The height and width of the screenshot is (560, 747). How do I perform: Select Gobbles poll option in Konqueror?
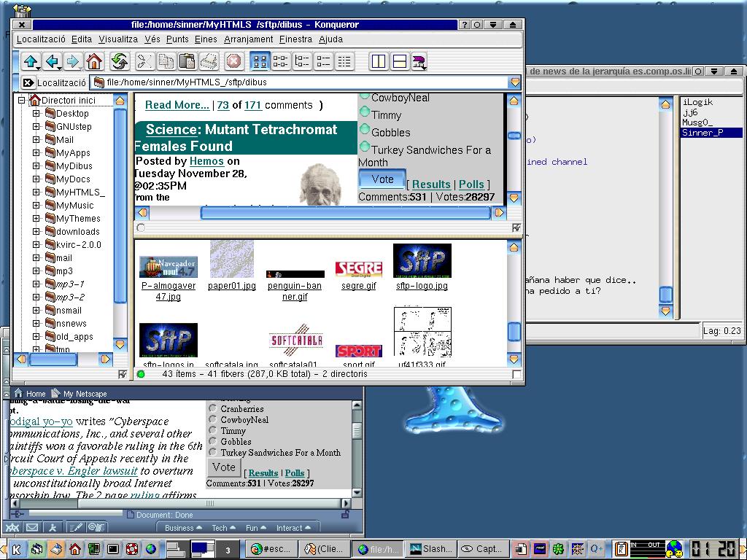pos(365,129)
